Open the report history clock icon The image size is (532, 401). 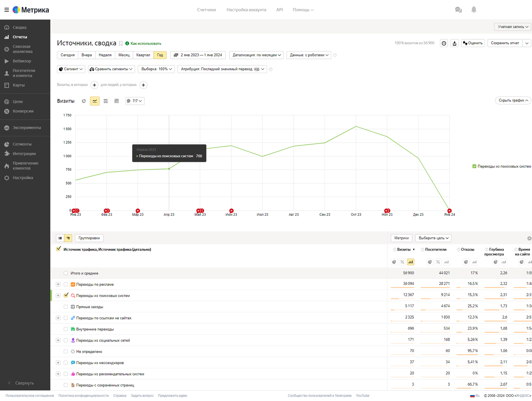444,43
